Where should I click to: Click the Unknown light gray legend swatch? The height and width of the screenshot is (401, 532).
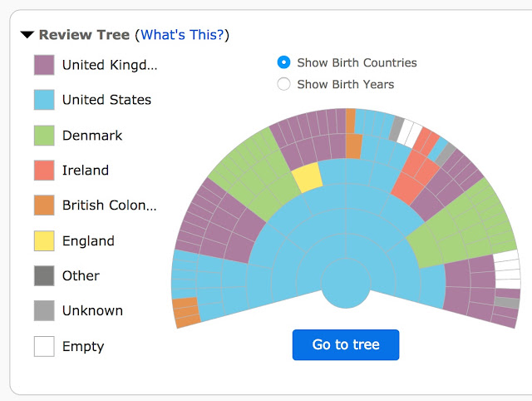[44, 310]
